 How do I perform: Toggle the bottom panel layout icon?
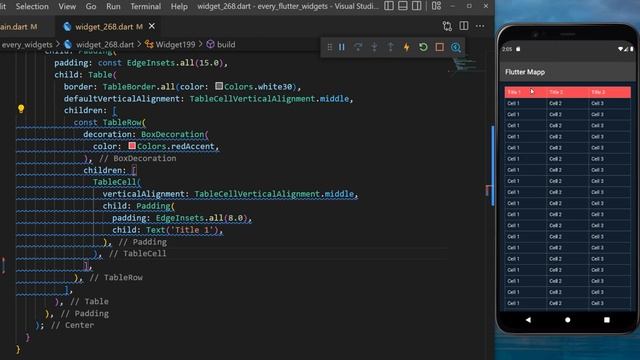pyautogui.click(x=403, y=6)
